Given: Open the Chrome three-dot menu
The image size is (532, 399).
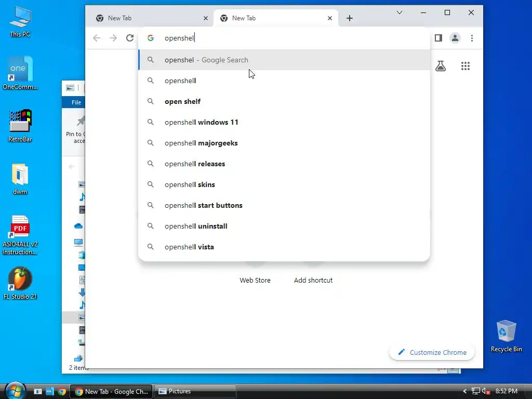Looking at the screenshot, I should (x=472, y=38).
